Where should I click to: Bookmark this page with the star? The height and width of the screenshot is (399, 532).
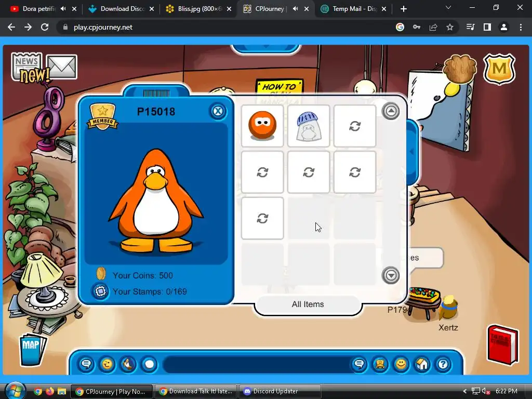(x=450, y=27)
